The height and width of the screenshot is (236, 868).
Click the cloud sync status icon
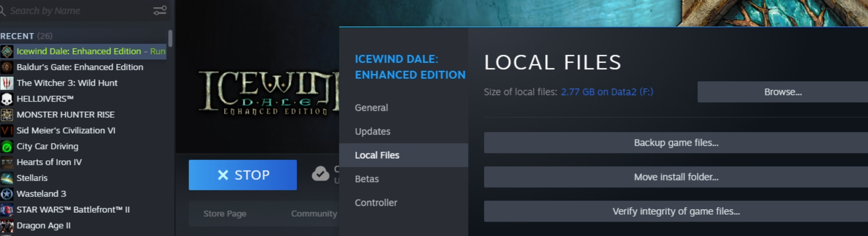tap(320, 174)
